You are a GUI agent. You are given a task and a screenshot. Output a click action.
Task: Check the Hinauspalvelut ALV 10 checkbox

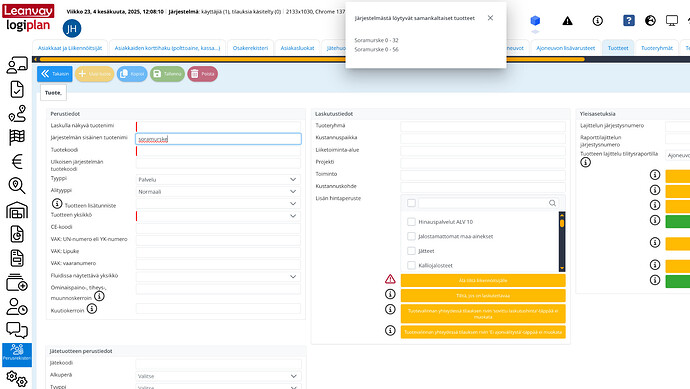pyautogui.click(x=411, y=222)
